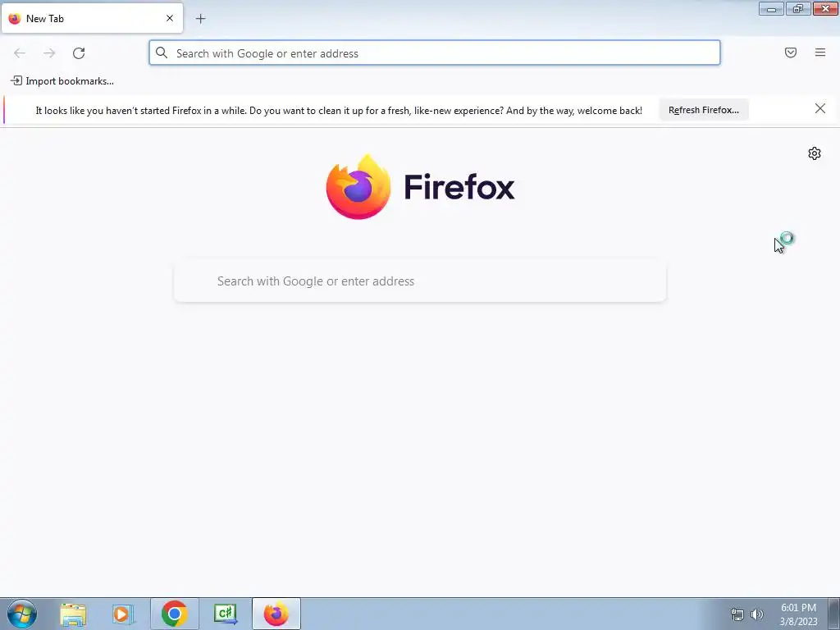Restore down the Firefox window
Image resolution: width=840 pixels, height=630 pixels.
[x=798, y=8]
